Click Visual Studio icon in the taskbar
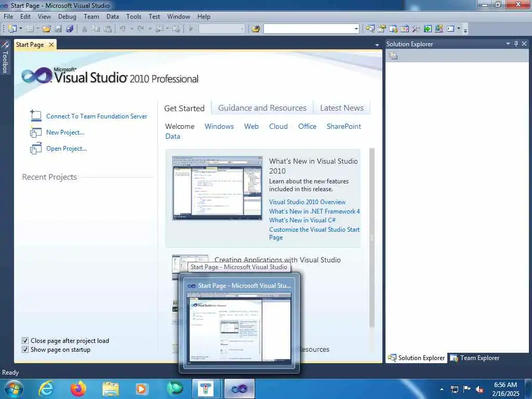 tap(239, 389)
